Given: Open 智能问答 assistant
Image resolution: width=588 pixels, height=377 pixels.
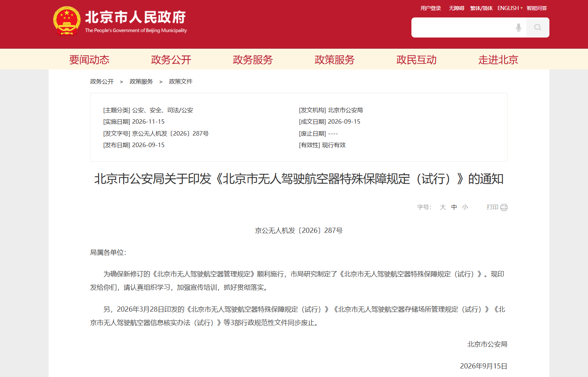Looking at the screenshot, I should point(537,8).
